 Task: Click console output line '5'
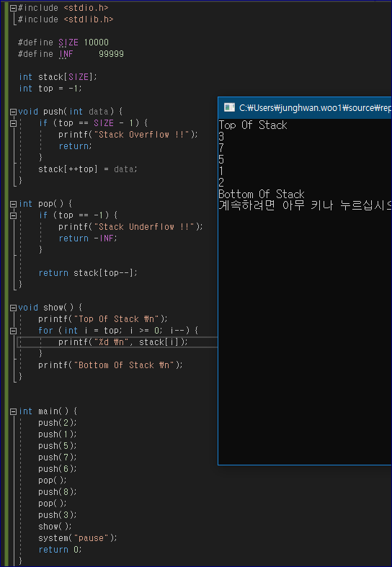pos(221,160)
